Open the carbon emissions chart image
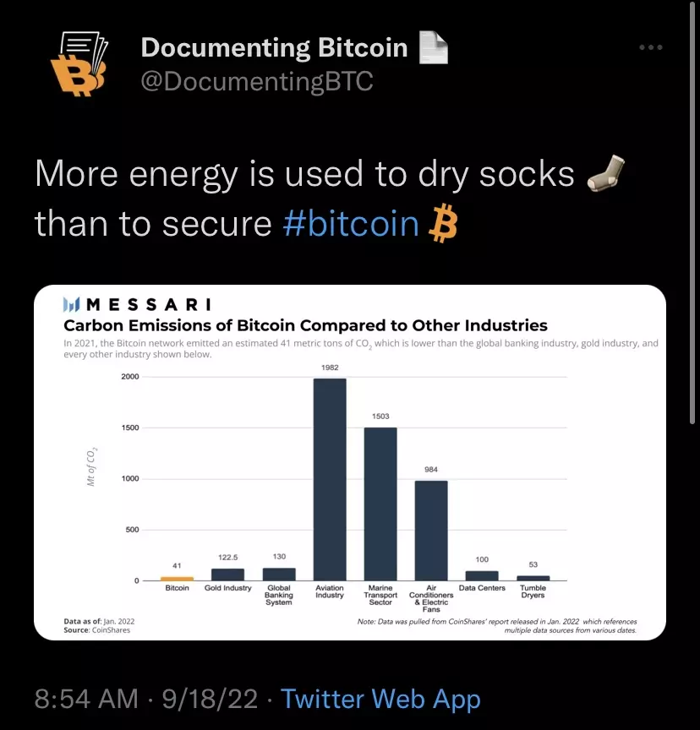 tap(350, 462)
